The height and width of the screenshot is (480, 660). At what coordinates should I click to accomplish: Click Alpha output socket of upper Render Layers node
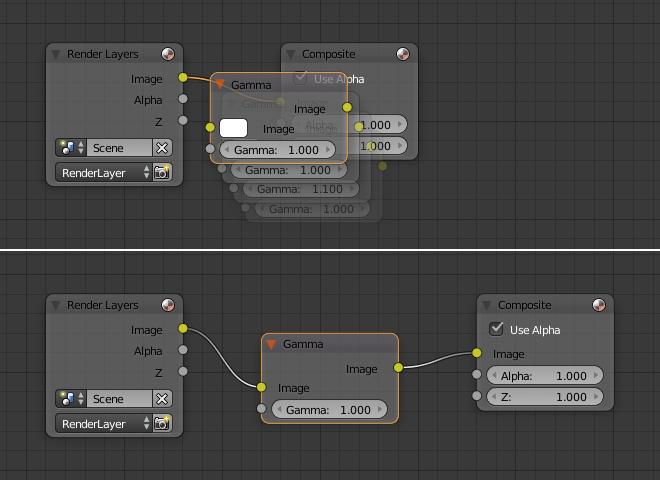click(x=183, y=99)
